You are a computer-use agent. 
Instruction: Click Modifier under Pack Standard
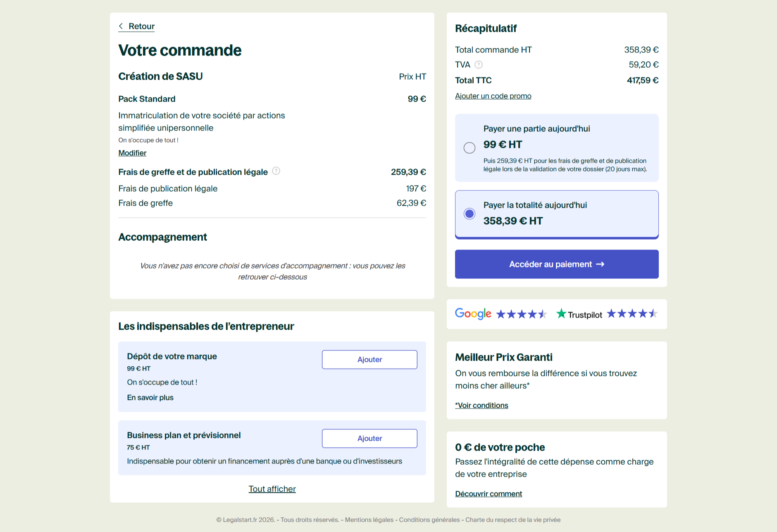(x=132, y=153)
